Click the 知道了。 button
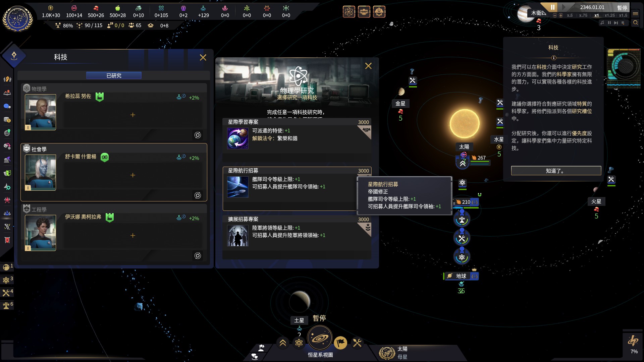The height and width of the screenshot is (362, 644). (x=556, y=171)
